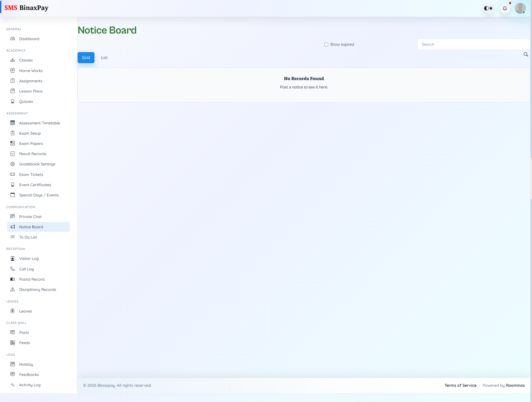
Task: View the Activity Log
Action: click(30, 385)
